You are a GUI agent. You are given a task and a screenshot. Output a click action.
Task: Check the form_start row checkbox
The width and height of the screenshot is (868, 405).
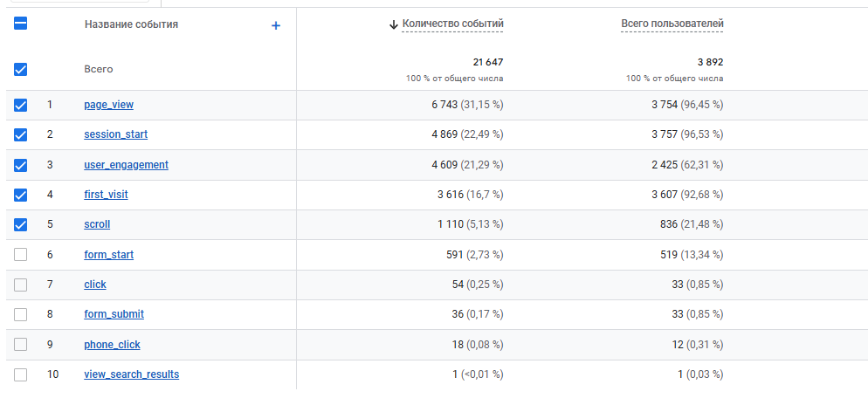[x=21, y=255]
